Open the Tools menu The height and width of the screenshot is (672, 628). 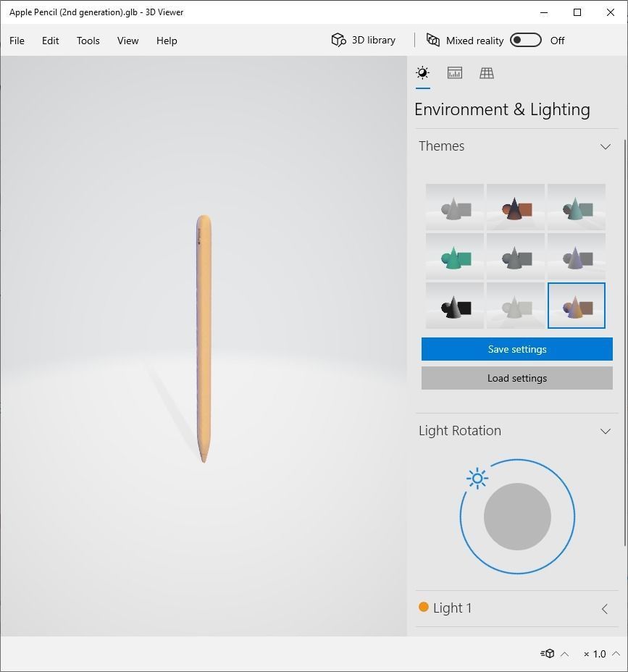(x=88, y=41)
